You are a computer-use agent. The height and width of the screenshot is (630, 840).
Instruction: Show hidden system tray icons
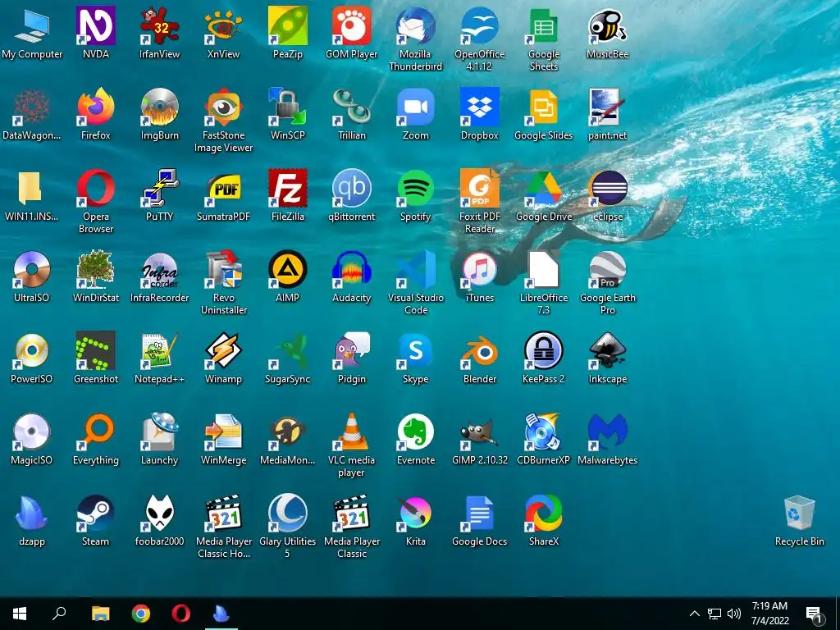[x=694, y=614]
